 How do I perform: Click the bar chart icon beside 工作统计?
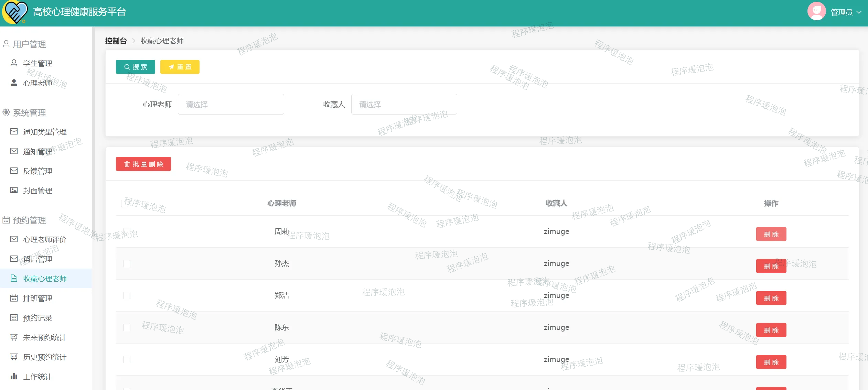pyautogui.click(x=14, y=377)
